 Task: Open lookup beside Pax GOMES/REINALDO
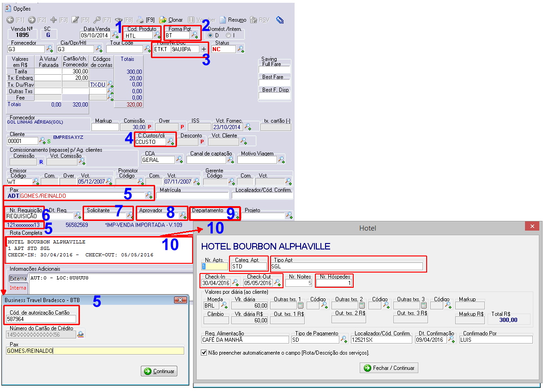149,195
